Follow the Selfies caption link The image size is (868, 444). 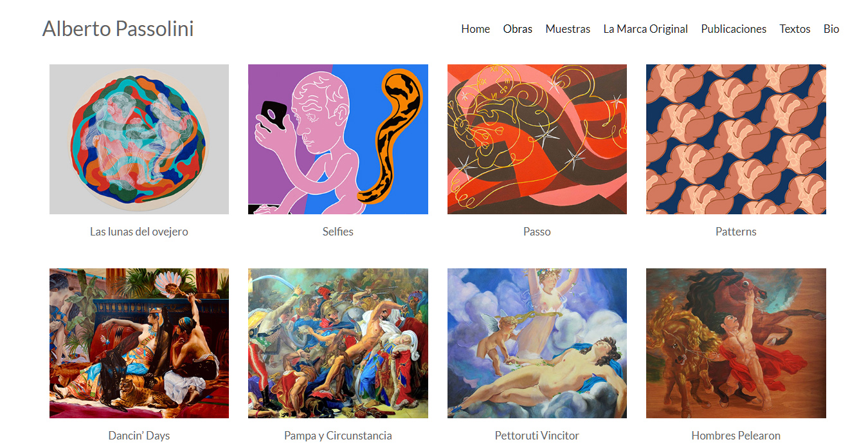point(338,232)
